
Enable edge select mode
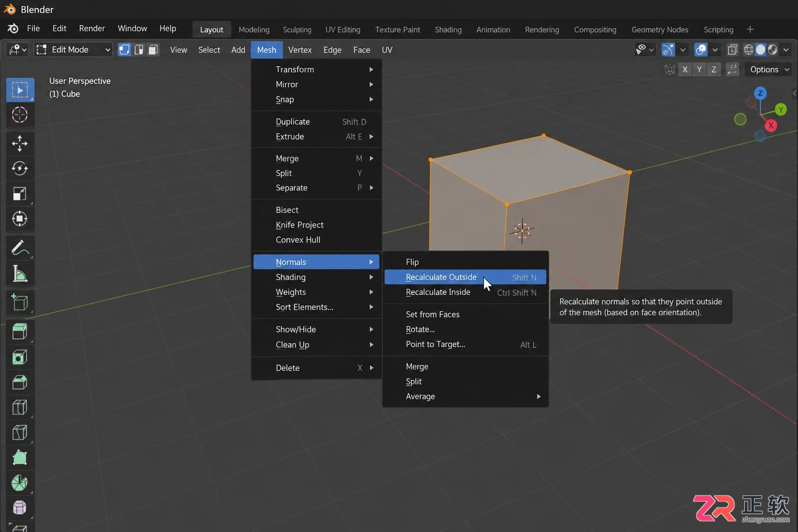click(x=139, y=50)
